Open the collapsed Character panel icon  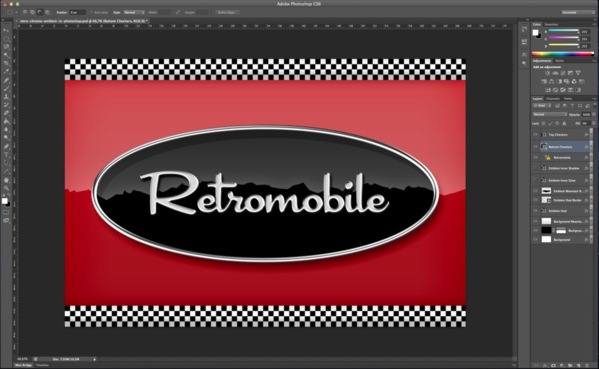[524, 55]
